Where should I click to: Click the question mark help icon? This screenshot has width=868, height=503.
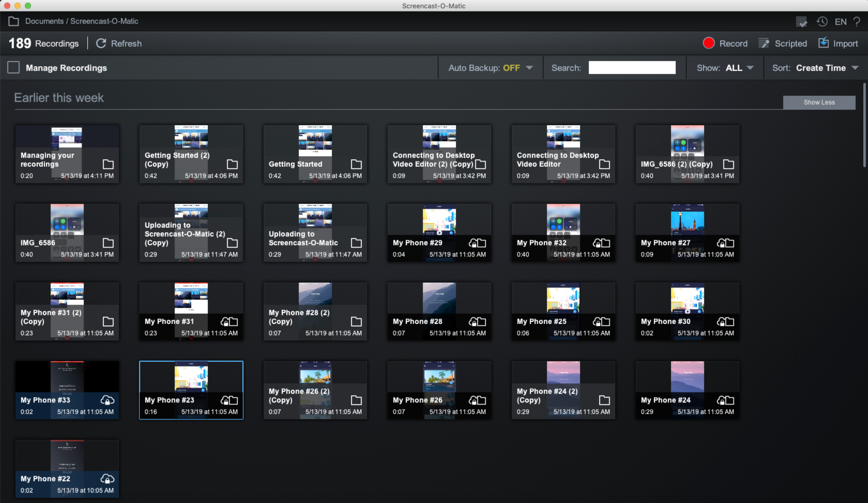[857, 21]
